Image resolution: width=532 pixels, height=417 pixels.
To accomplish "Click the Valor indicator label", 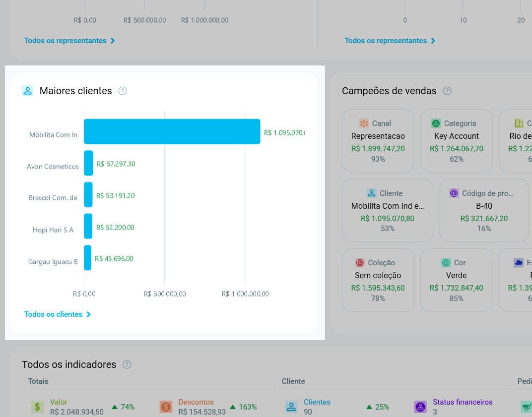I will click(59, 402).
